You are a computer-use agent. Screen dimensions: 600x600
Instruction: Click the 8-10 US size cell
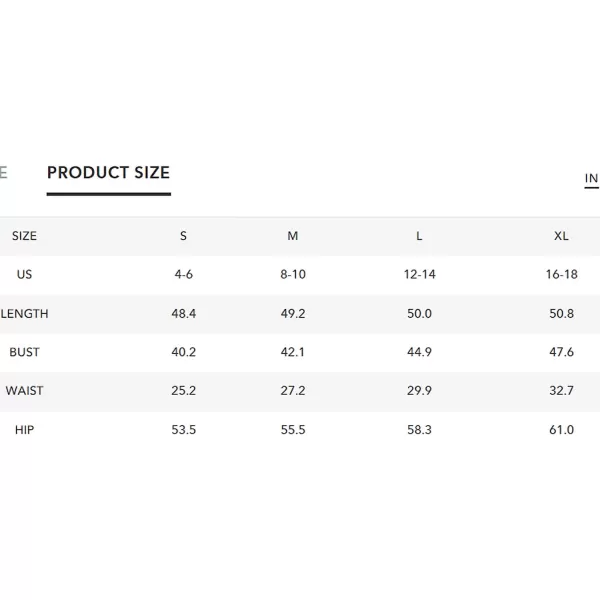(293, 275)
